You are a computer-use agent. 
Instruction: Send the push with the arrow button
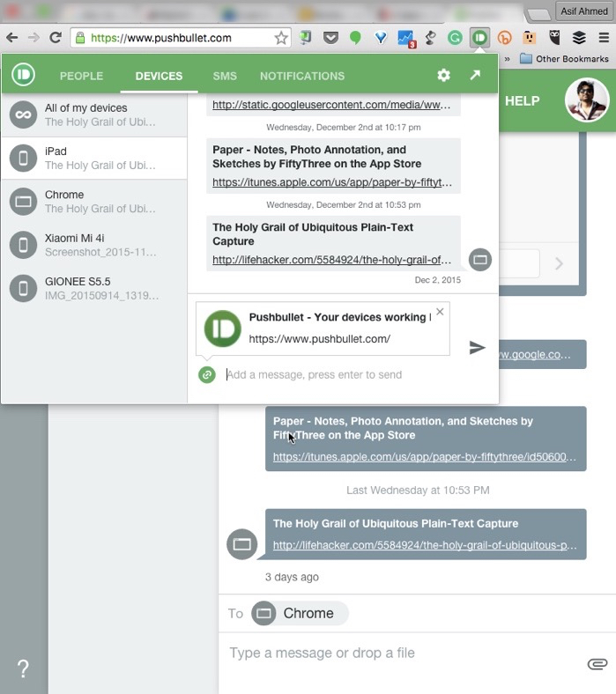point(477,348)
